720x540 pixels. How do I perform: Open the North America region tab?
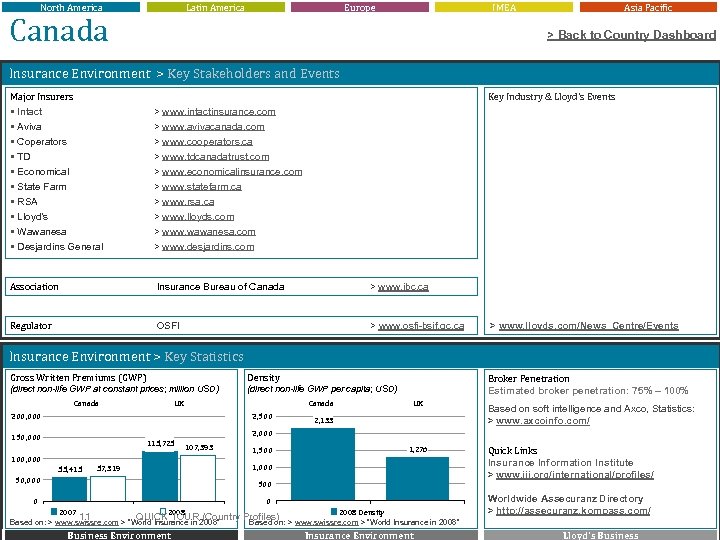[x=71, y=7]
